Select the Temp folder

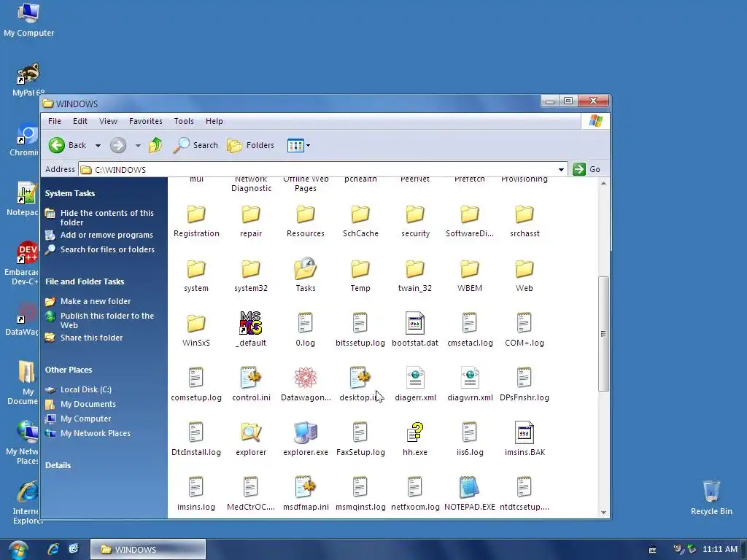(360, 275)
